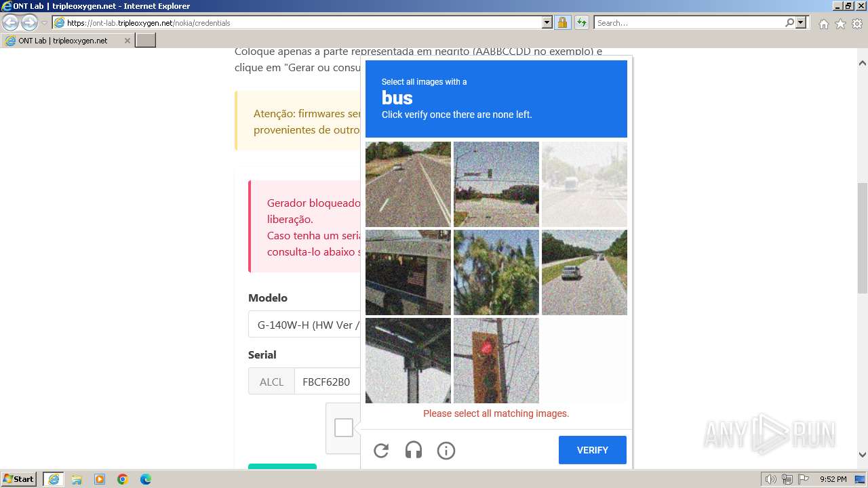Screen dimensions: 868x488
Task: Click the network tray icon
Action: 787,479
